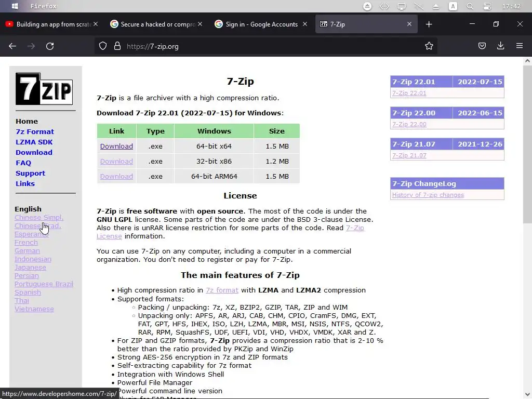This screenshot has width=532, height=399.
Task: Click the 7-Zip logo image
Action: [x=44, y=88]
